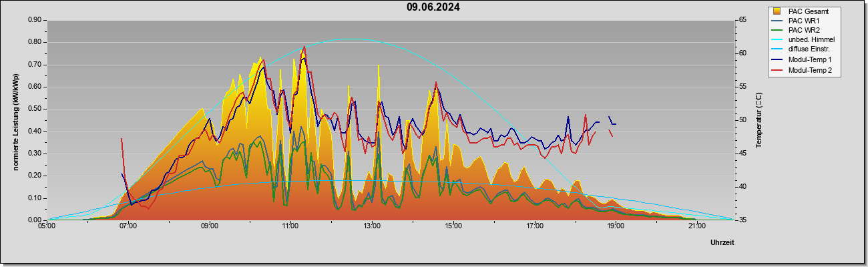This screenshot has width=868, height=267.
Task: Click the 50 temperature axis value
Action: 742,120
